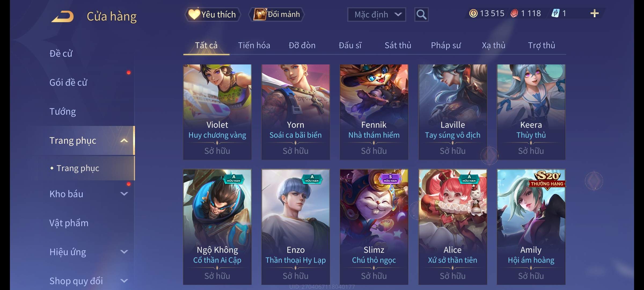
Task: Open the search magnifier icon
Action: click(x=421, y=15)
